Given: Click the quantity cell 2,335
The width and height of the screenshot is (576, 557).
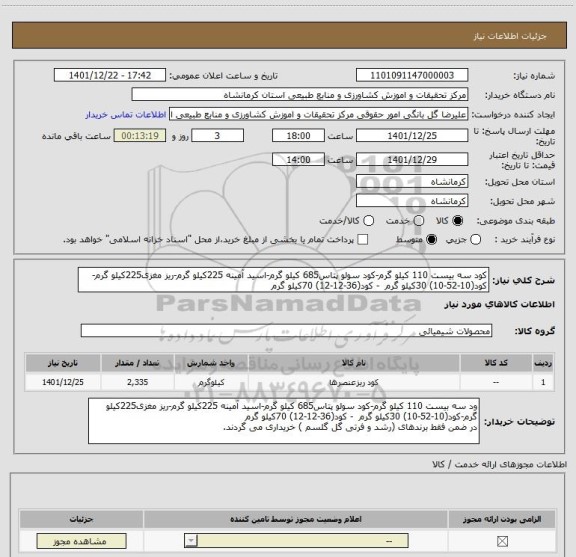Looking at the screenshot, I should pos(137,382).
